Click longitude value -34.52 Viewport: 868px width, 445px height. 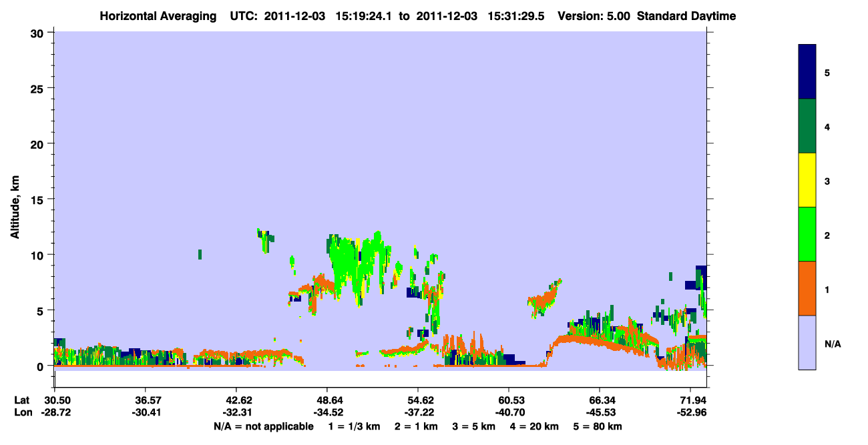pos(327,412)
